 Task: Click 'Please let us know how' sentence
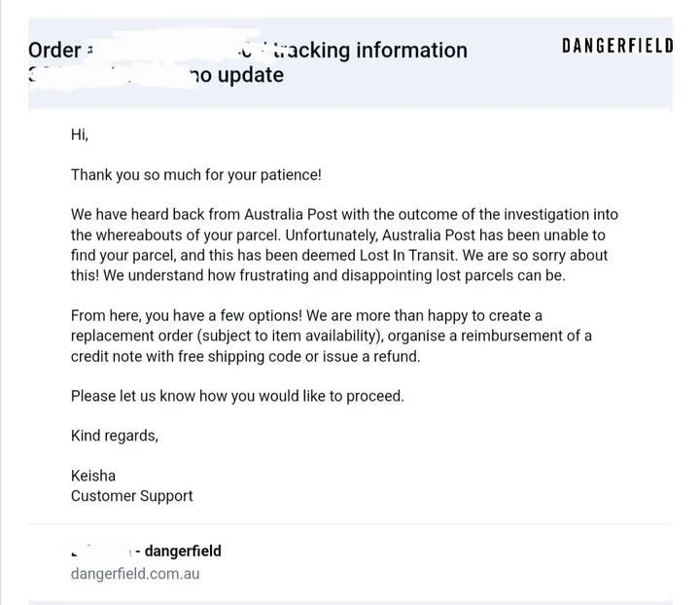coord(156,397)
